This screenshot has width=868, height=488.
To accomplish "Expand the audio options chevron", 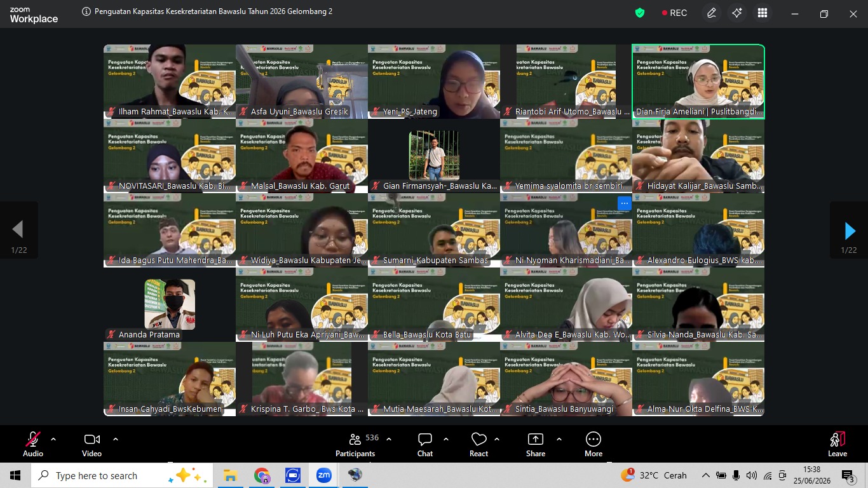I will click(x=53, y=439).
